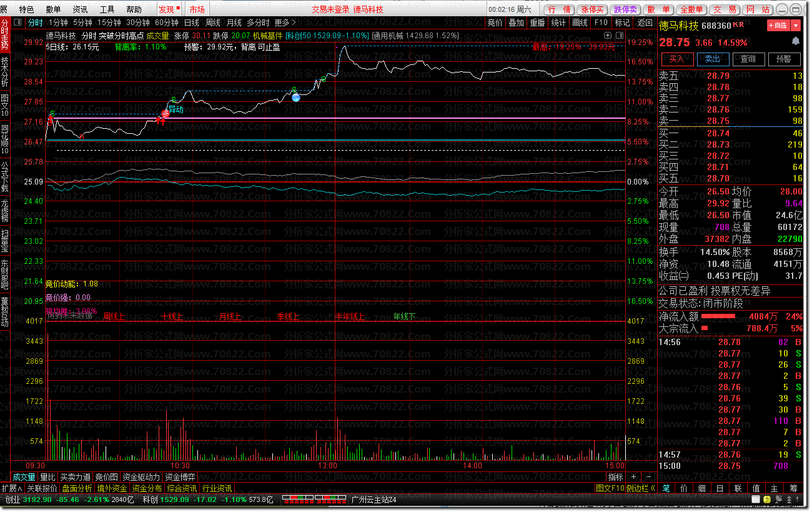Click the red-green market breadth indicator

[x=315, y=499]
